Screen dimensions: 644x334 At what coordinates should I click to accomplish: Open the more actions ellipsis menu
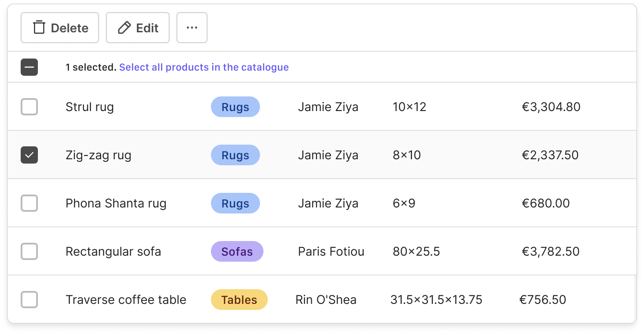tap(192, 28)
